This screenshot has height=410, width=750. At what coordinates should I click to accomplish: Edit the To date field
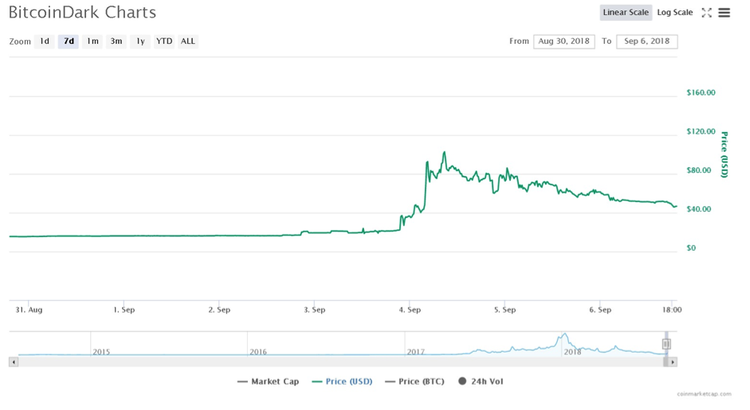click(647, 41)
